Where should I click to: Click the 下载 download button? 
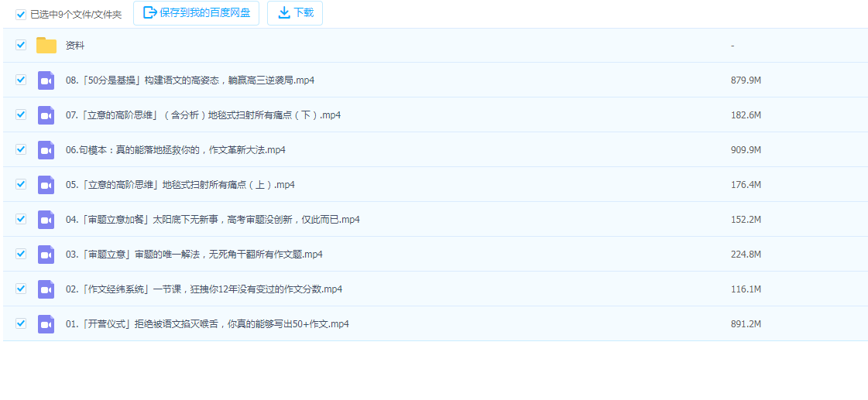pos(295,13)
